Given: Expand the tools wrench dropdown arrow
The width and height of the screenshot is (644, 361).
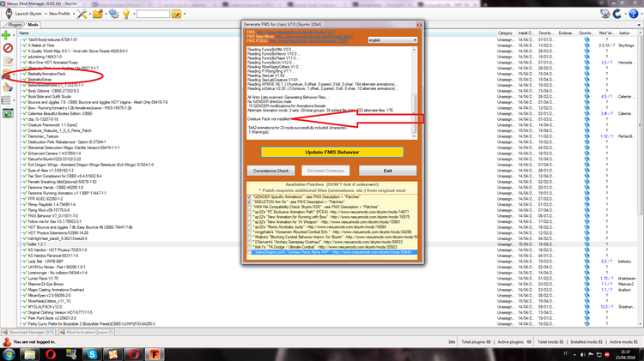Looking at the screenshot, I should point(89,14).
